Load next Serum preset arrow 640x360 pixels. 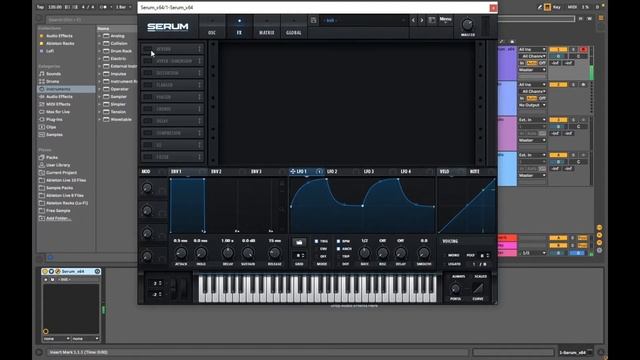422,20
